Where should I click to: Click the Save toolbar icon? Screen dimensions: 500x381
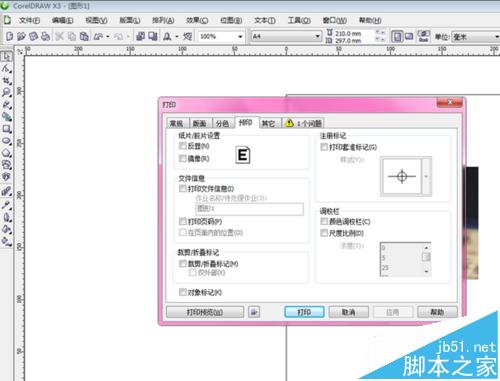click(x=33, y=36)
